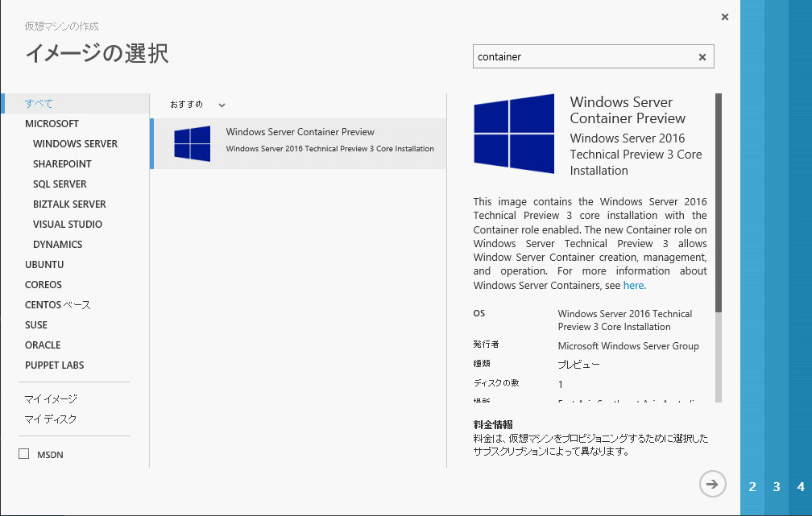The image size is (812, 516).
Task: Filter by DYNAMICS images
Action: pyautogui.click(x=57, y=245)
